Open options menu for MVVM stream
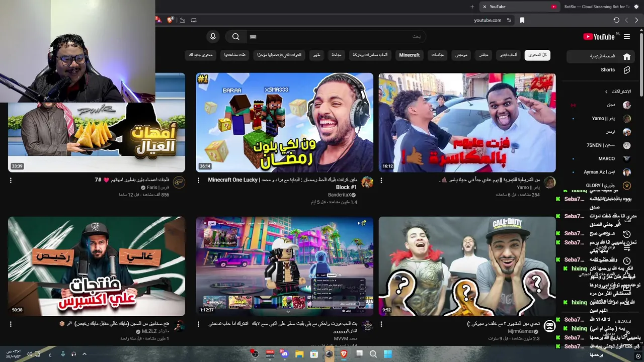 (x=198, y=324)
